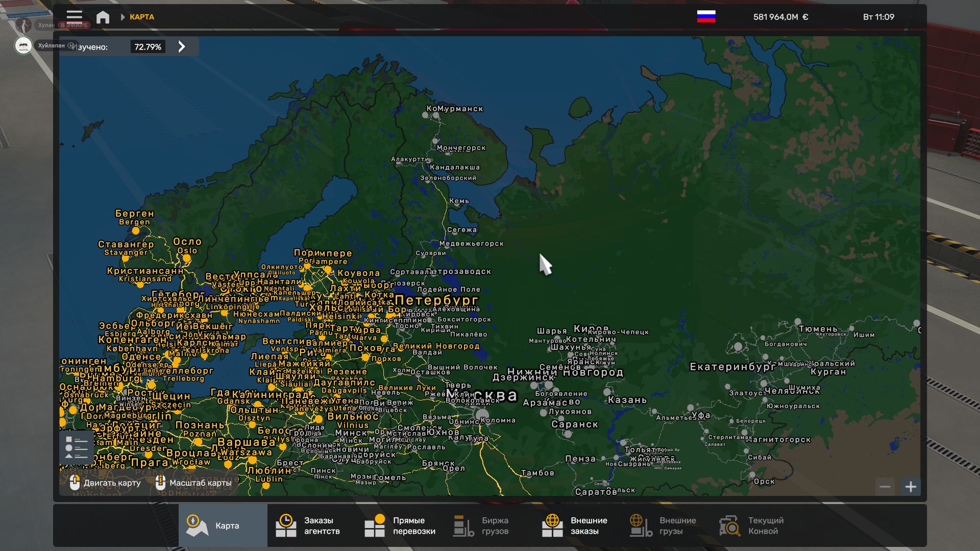Click the 72.79% explored value field
Viewport: 980px width, 551px height.
148,47
